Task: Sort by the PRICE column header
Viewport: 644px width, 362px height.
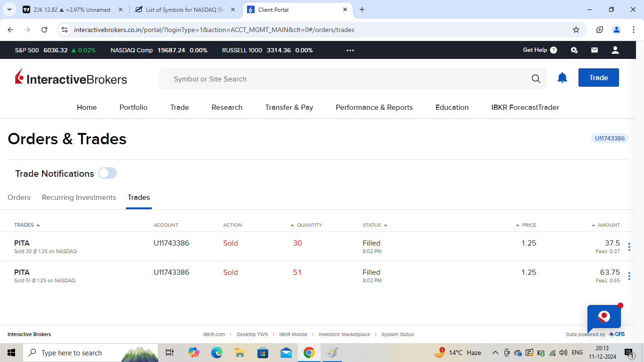Action: (x=526, y=225)
